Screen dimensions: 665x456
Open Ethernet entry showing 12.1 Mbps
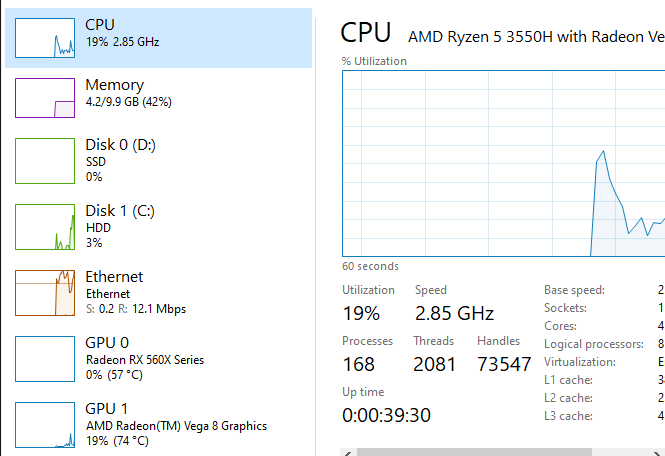pos(158,293)
